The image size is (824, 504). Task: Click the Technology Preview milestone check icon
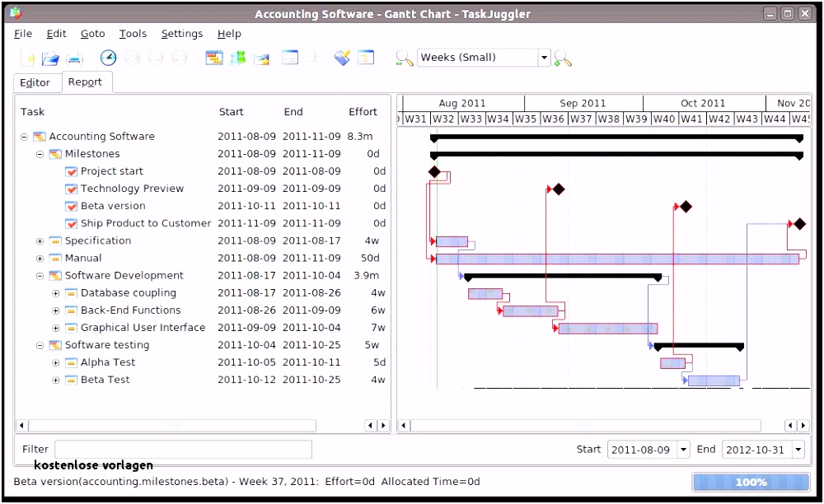71,189
